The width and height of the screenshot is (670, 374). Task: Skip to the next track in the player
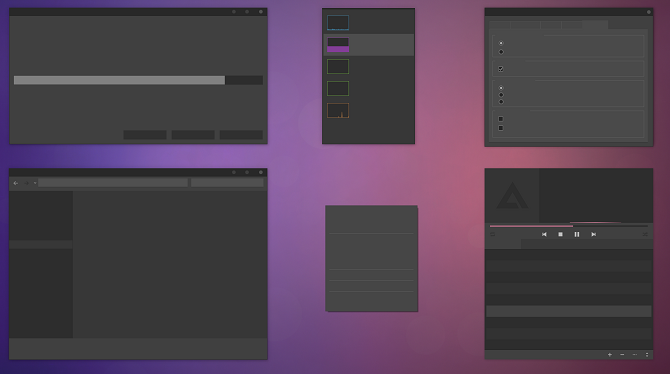(593, 234)
